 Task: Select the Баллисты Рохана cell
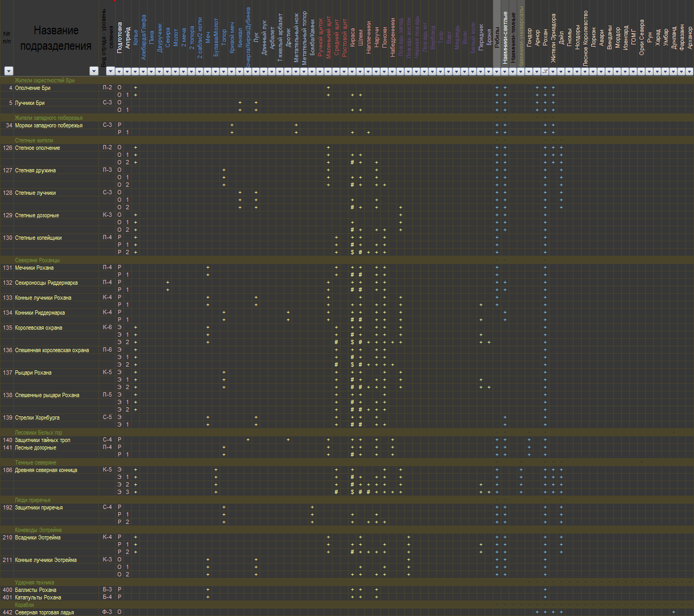56,590
